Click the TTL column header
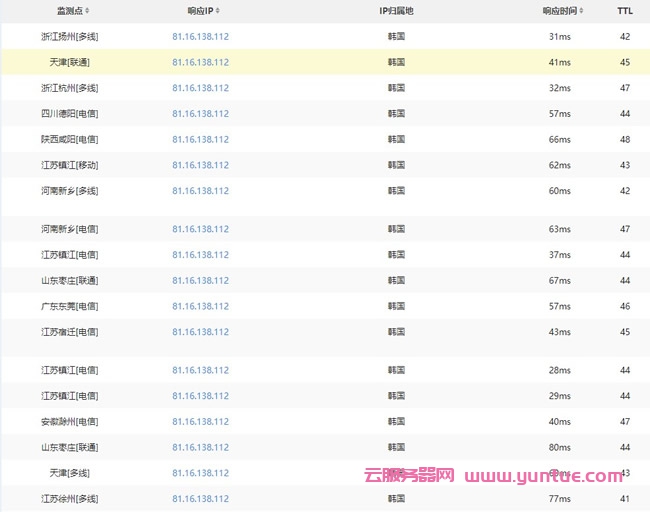The width and height of the screenshot is (650, 512). click(624, 11)
